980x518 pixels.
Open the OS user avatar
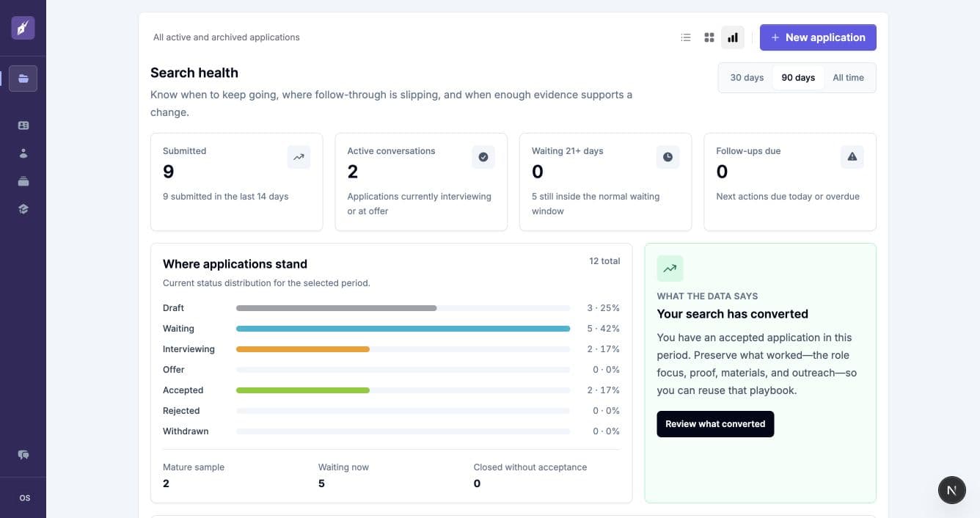pos(24,498)
